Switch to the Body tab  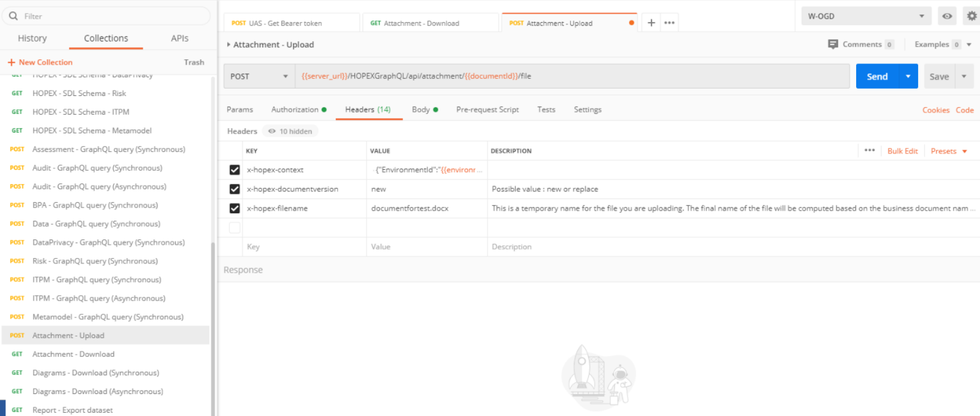point(421,109)
